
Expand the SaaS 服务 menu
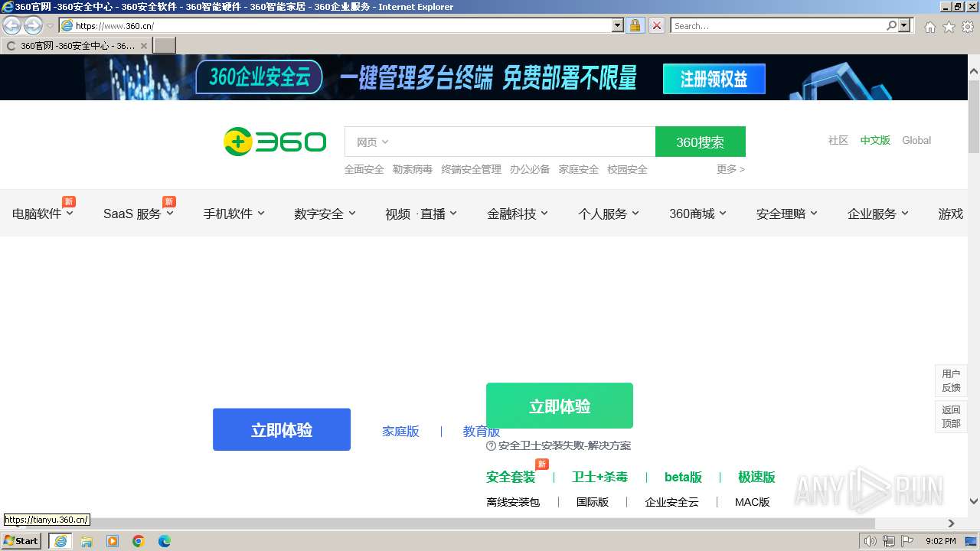coord(139,214)
